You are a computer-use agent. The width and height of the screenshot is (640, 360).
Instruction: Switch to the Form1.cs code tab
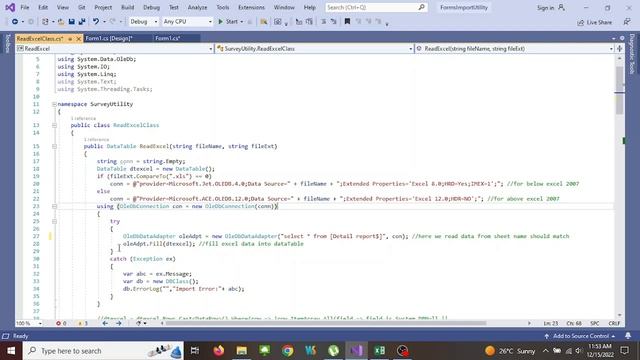167,38
